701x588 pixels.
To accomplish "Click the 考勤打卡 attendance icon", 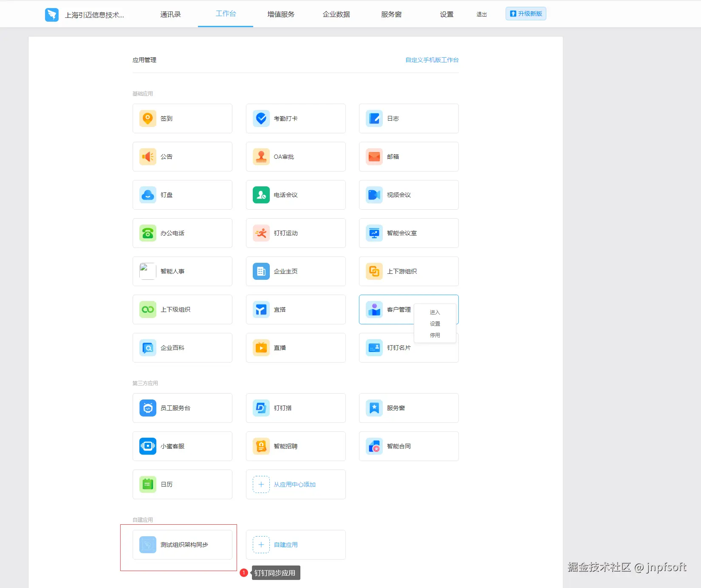I will [261, 118].
